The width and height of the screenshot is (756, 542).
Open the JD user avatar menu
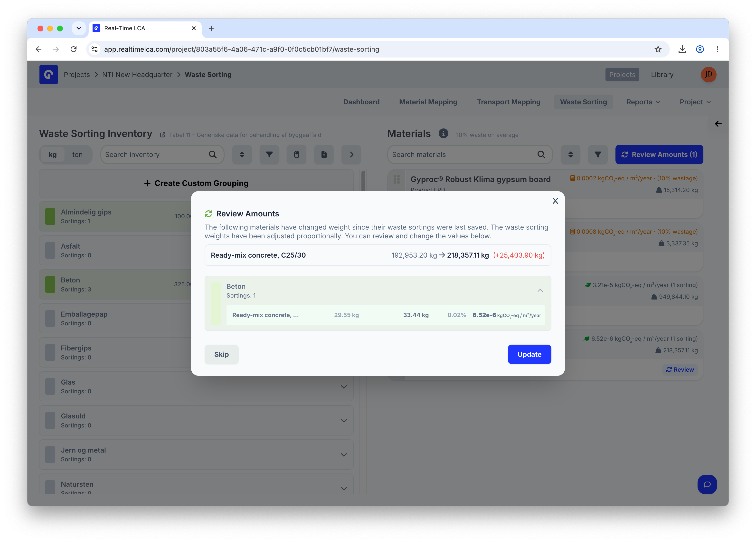(708, 74)
